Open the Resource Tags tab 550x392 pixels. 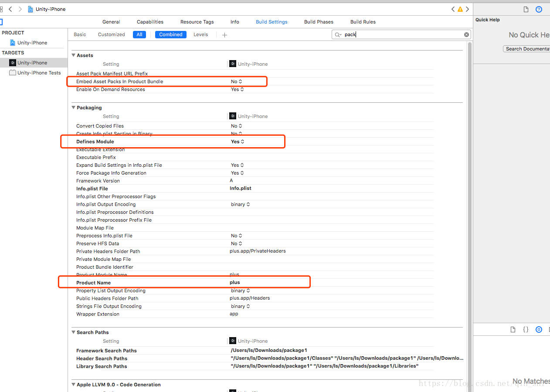(197, 22)
